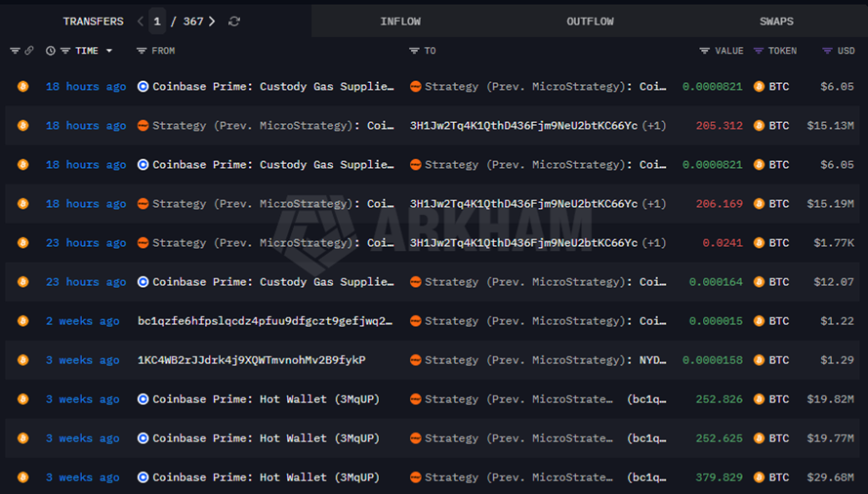
Task: Expand the (+1) recipients in 0.0241 BTC row
Action: pyautogui.click(x=654, y=242)
